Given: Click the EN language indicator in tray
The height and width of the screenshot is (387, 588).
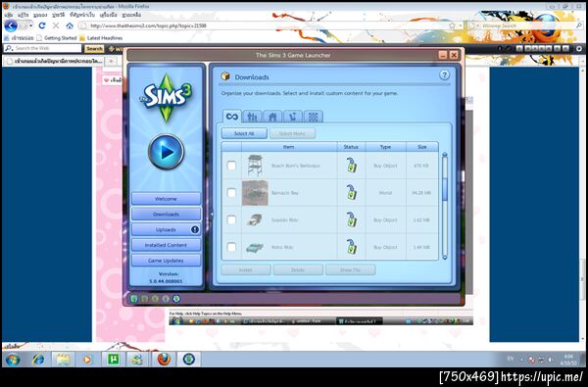Looking at the screenshot, I should [x=511, y=359].
